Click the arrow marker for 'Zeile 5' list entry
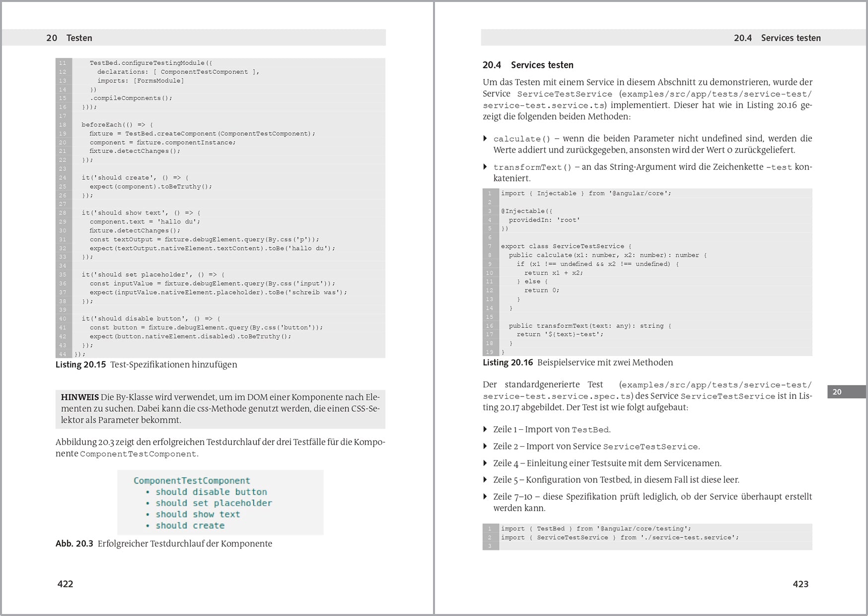 pyautogui.click(x=485, y=480)
